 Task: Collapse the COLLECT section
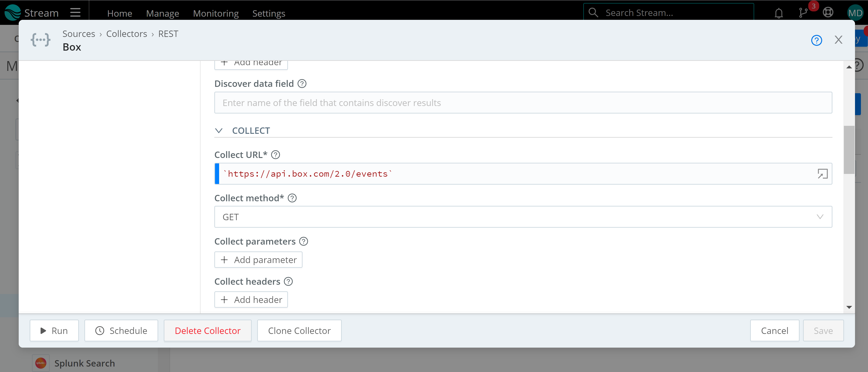(219, 130)
